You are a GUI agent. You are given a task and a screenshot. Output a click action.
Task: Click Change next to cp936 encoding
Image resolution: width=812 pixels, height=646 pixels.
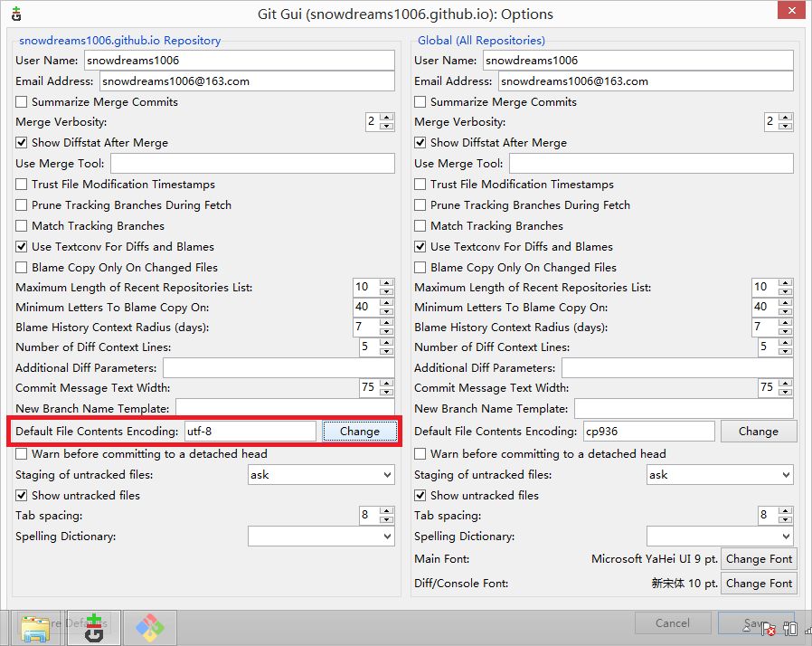[x=758, y=432]
